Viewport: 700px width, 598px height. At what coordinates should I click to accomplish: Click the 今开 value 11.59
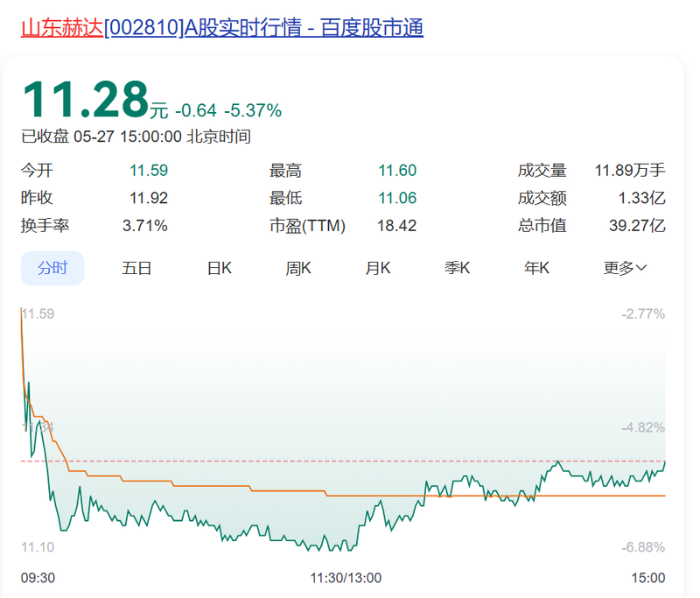[149, 170]
